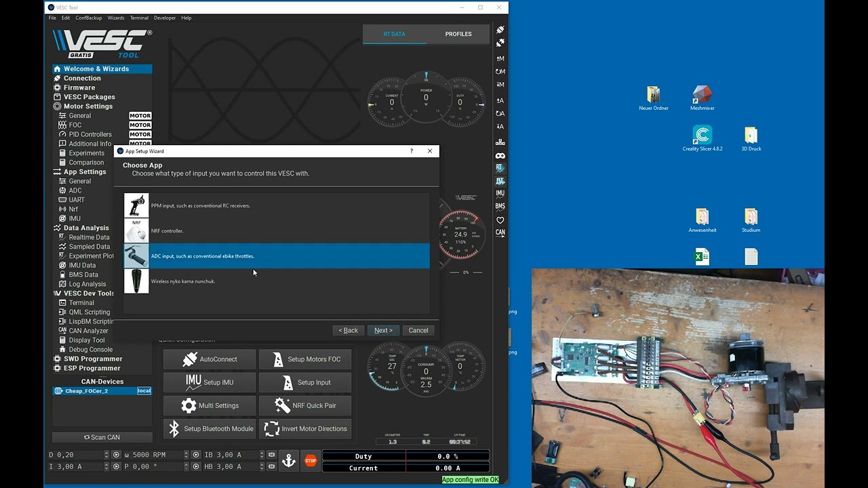Click Back in App Setup Wizard
The height and width of the screenshot is (488, 868).
tap(349, 330)
